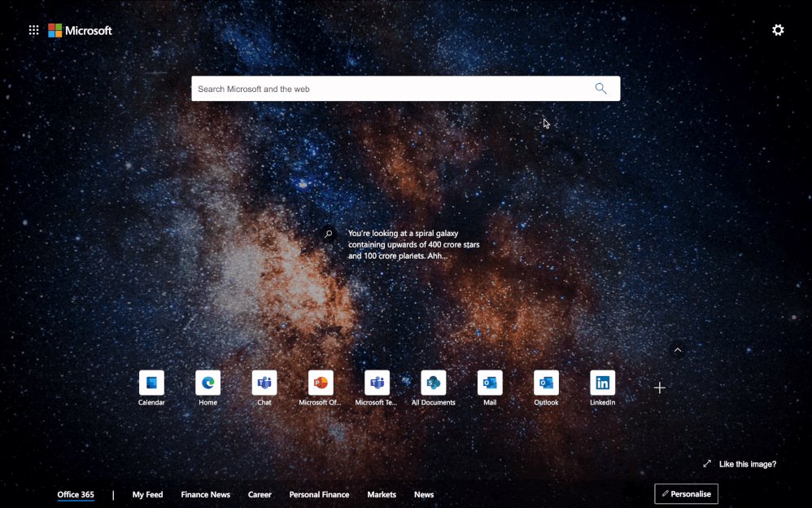Viewport: 812px width, 508px height.
Task: Open the Mail shortcut
Action: [489, 383]
